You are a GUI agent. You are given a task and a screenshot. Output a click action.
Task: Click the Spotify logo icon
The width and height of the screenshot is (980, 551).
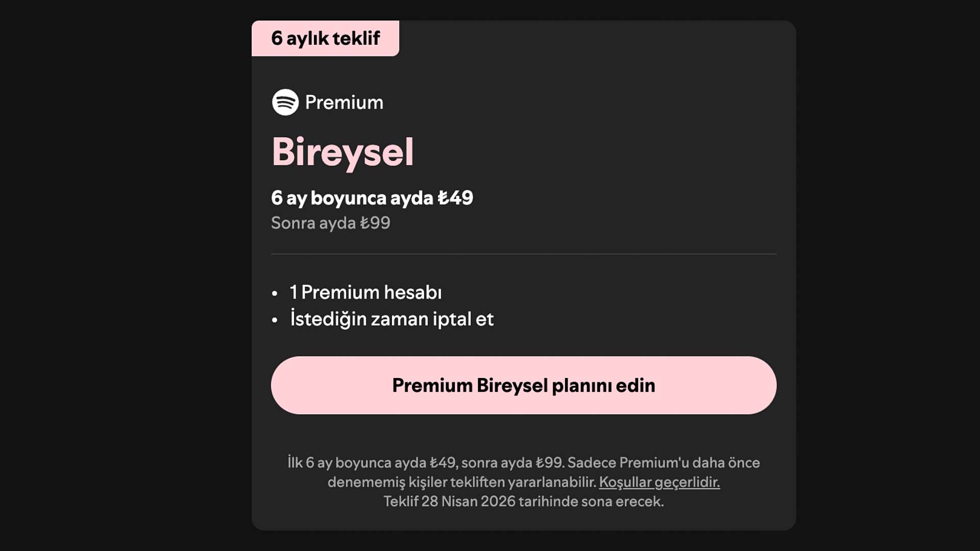(285, 102)
